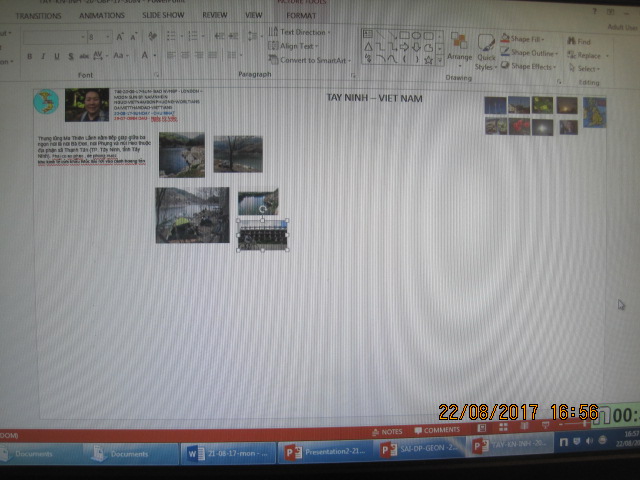Click Shape Fill color bucket
The height and width of the screenshot is (480, 640).
(x=505, y=39)
